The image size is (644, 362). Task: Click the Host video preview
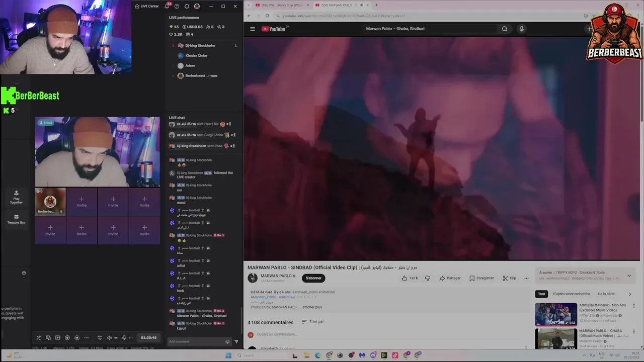coord(97,152)
